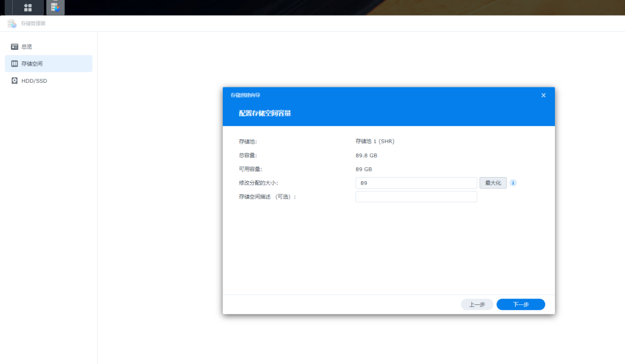Click the 总览 overview sidebar icon
Viewport: 625px width, 364px height.
coord(14,46)
